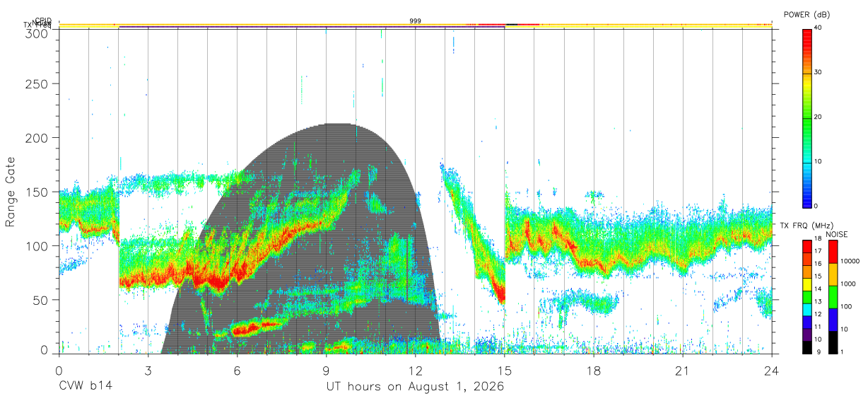Image resolution: width=868 pixels, height=401 pixels.
Task: Click the 200 range gate tick label
Action: (x=38, y=138)
